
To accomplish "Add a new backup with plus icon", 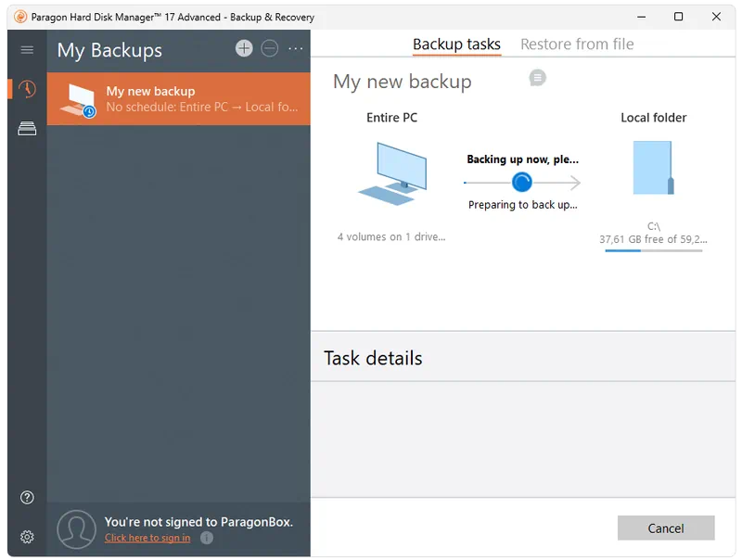I will (x=244, y=49).
